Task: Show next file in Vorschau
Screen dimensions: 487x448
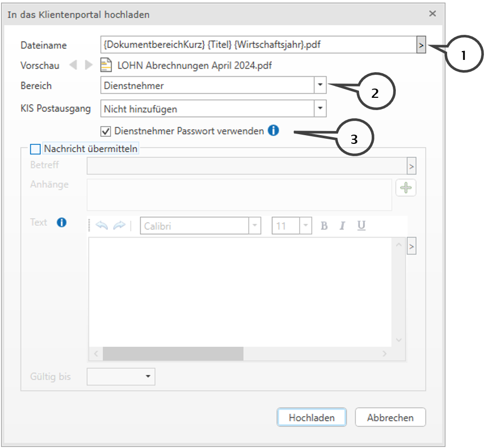Action: tap(89, 66)
